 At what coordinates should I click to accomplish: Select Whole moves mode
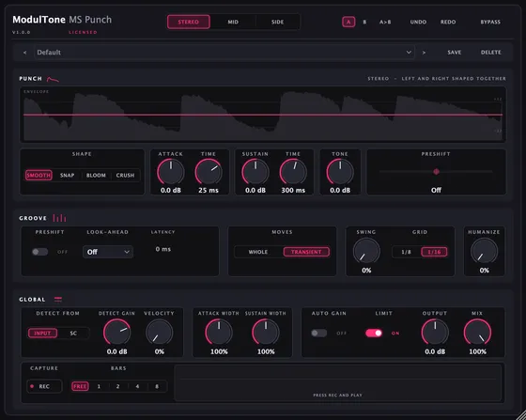pyautogui.click(x=258, y=252)
